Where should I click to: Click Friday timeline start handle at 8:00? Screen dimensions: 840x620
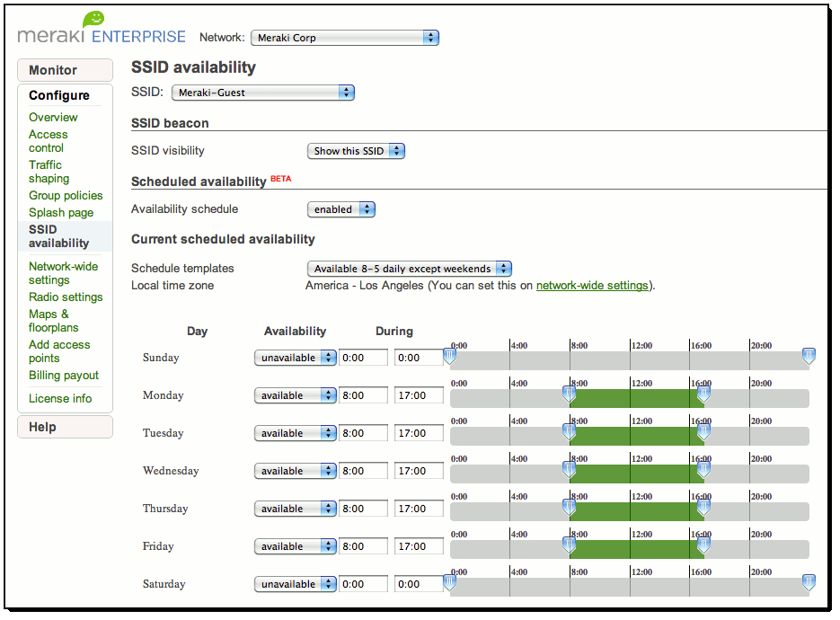570,545
